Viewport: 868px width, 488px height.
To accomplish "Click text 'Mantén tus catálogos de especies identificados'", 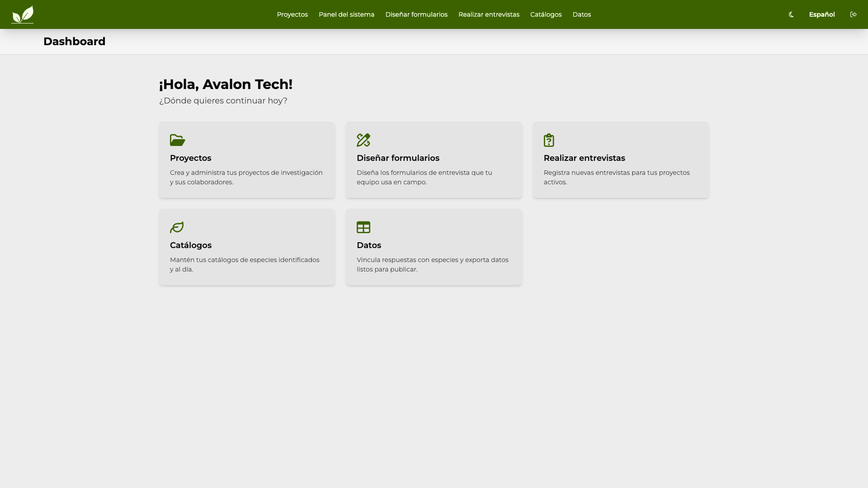I will coord(245,260).
